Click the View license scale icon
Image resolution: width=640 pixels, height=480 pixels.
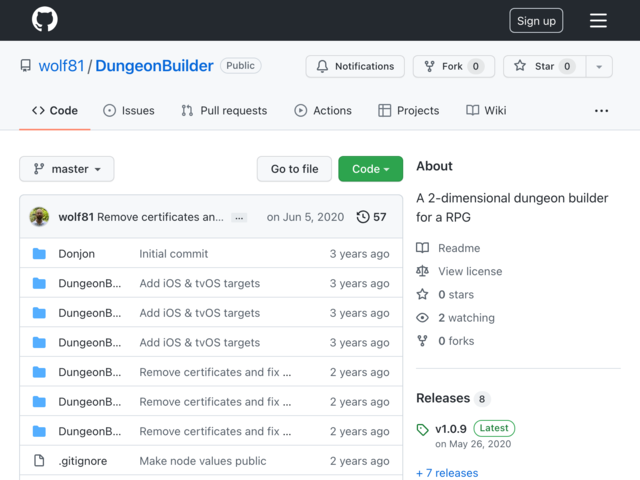(422, 271)
